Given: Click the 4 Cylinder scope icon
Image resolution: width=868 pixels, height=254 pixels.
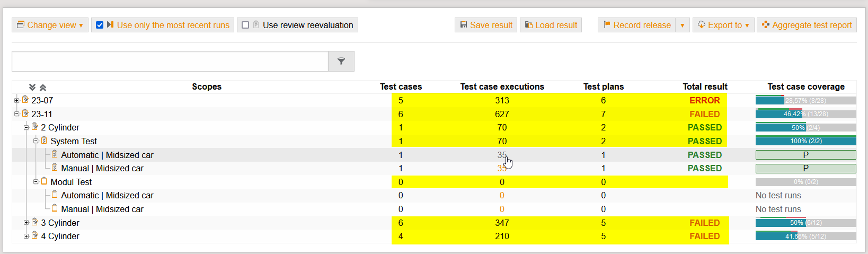Looking at the screenshot, I should tap(35, 235).
